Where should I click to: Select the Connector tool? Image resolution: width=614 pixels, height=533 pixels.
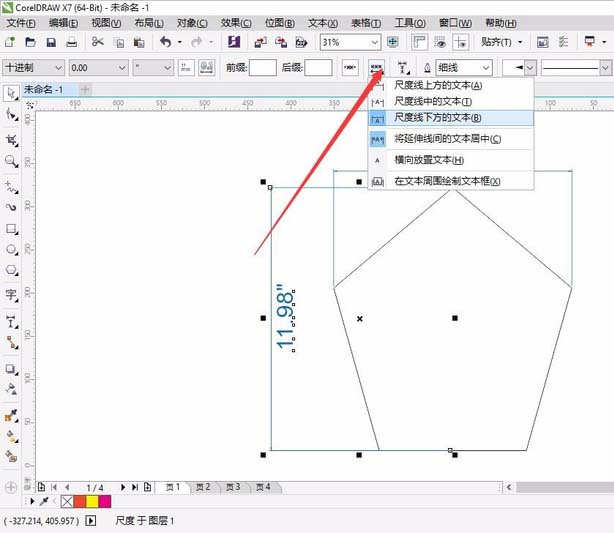pyautogui.click(x=11, y=343)
